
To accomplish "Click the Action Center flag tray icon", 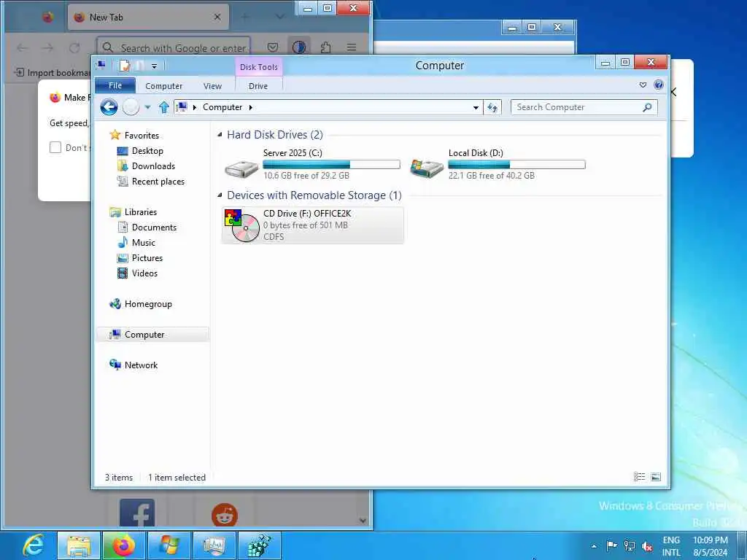I will pos(612,545).
